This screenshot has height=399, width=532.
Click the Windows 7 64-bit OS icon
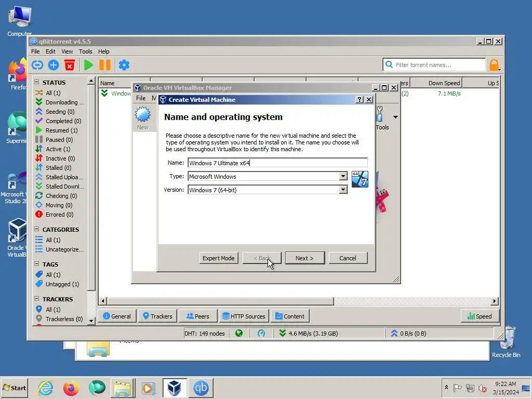[360, 179]
